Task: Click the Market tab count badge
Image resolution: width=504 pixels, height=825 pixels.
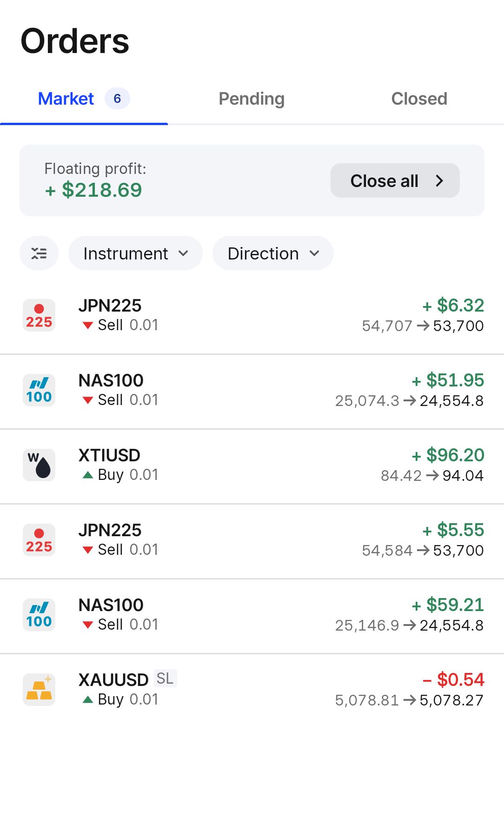Action: point(117,99)
